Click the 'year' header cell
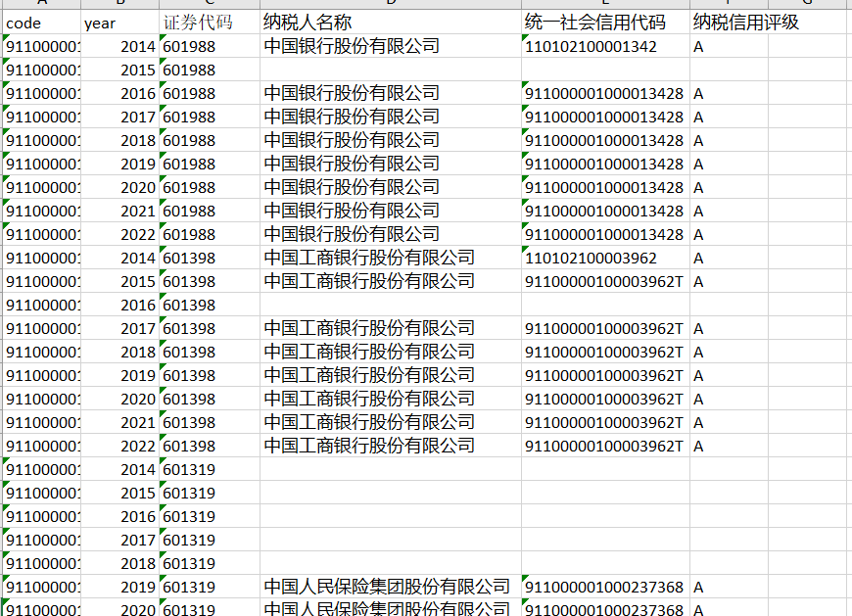 point(118,23)
